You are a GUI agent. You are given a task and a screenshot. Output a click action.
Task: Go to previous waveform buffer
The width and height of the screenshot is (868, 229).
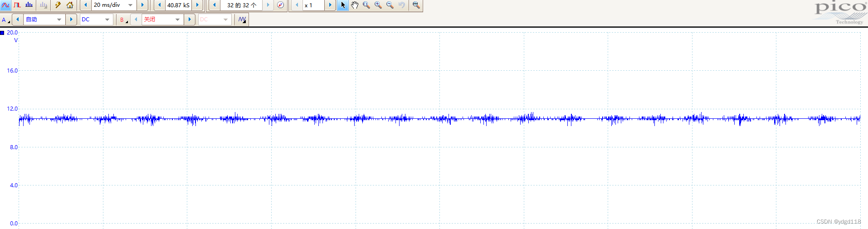pos(215,5)
